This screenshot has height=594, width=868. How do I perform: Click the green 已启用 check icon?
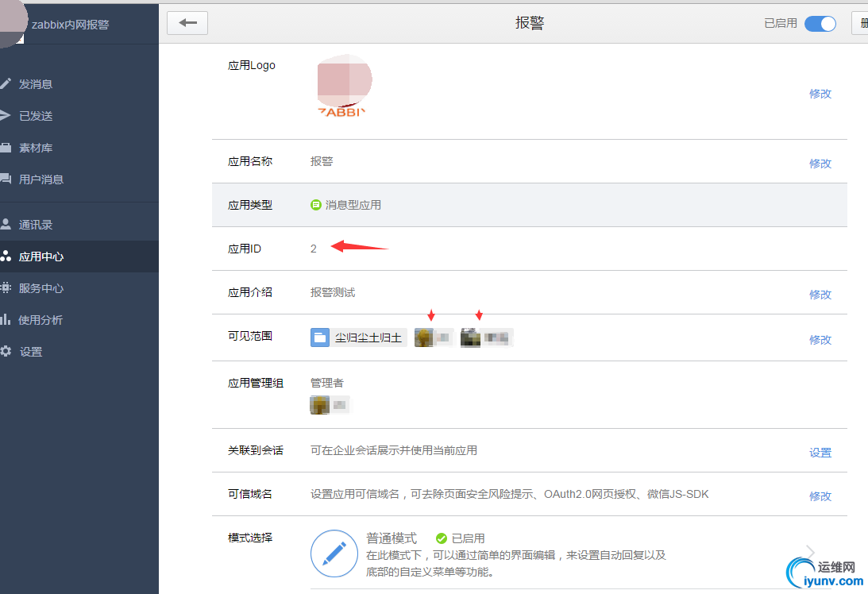click(442, 538)
